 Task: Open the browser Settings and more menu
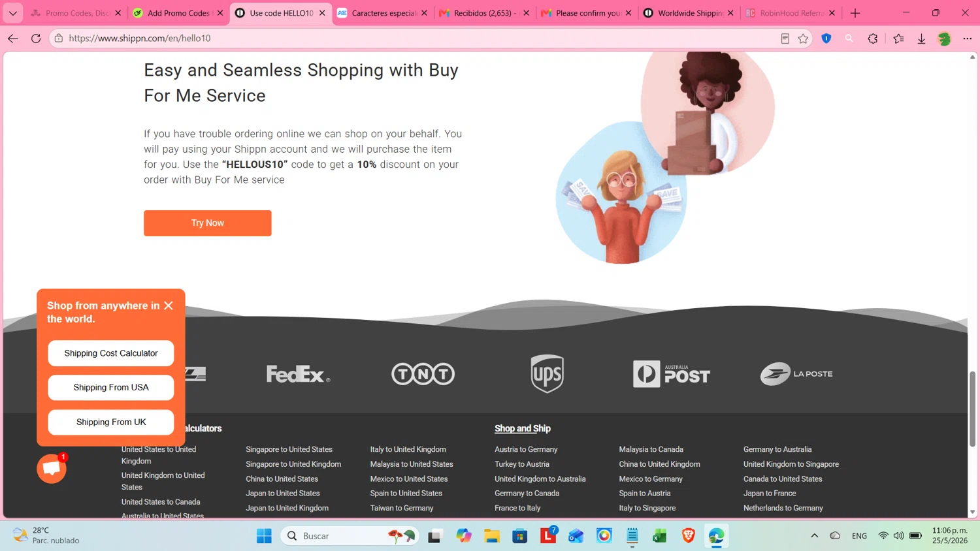click(x=967, y=39)
